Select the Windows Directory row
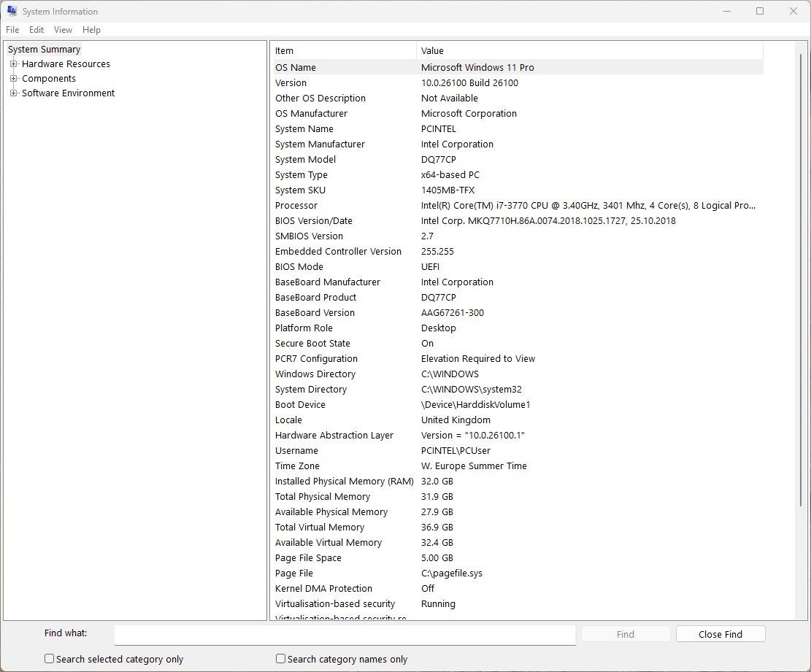 [518, 374]
